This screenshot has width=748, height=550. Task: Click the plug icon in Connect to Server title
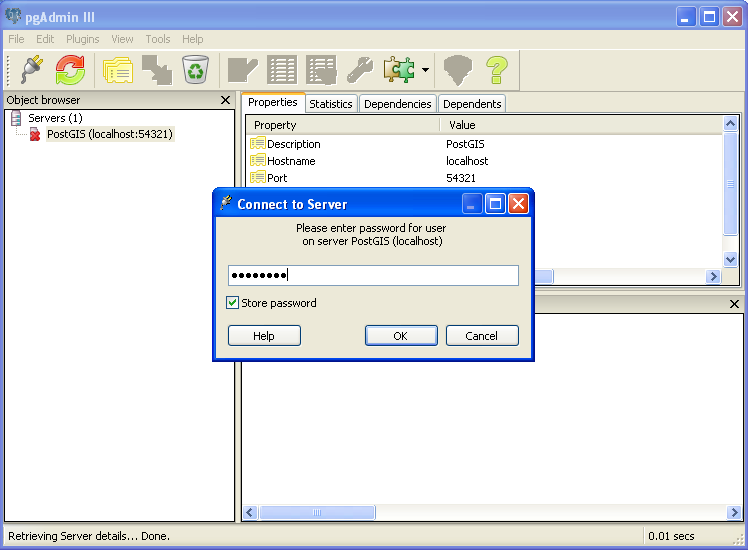[226, 203]
